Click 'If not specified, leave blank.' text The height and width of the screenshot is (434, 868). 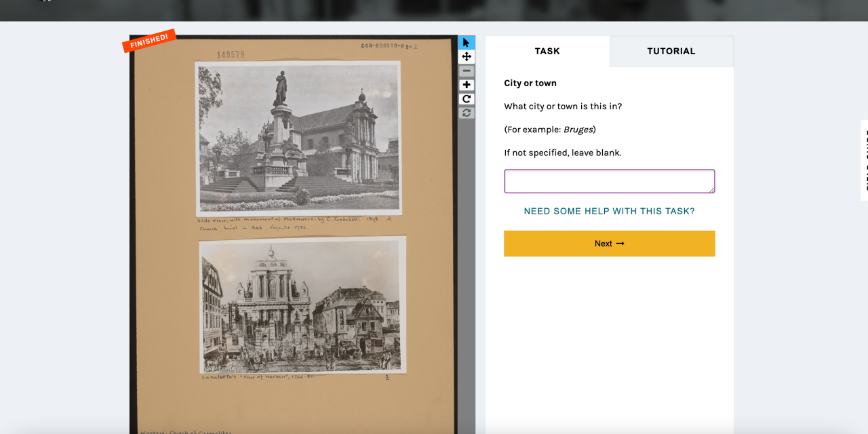563,153
